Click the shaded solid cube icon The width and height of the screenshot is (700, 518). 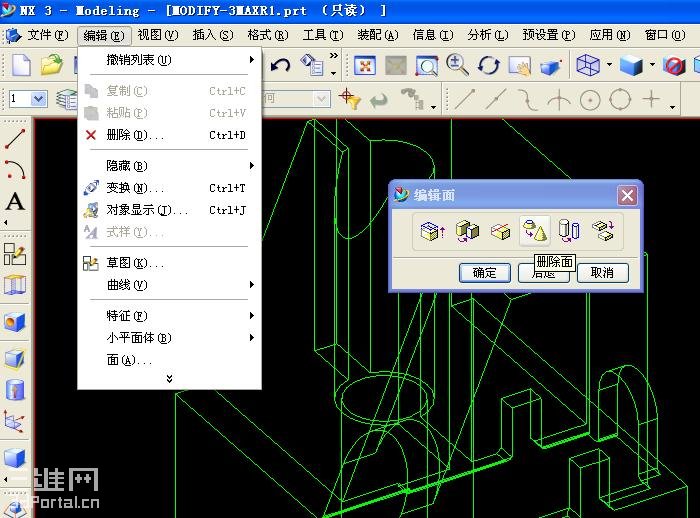631,65
